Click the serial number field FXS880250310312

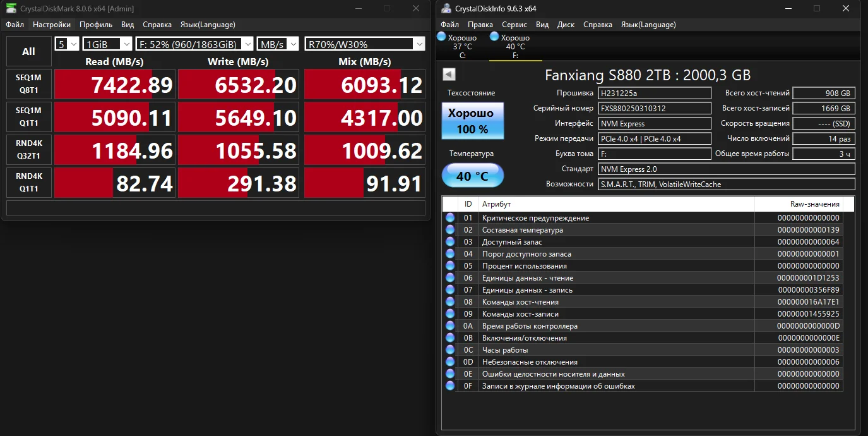pos(655,108)
